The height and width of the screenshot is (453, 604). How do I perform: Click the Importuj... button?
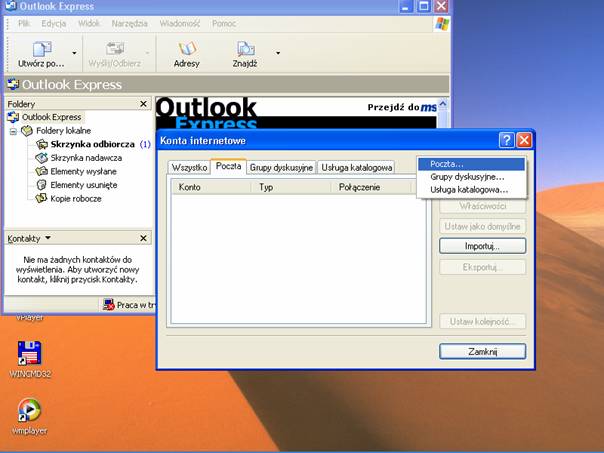click(x=482, y=246)
